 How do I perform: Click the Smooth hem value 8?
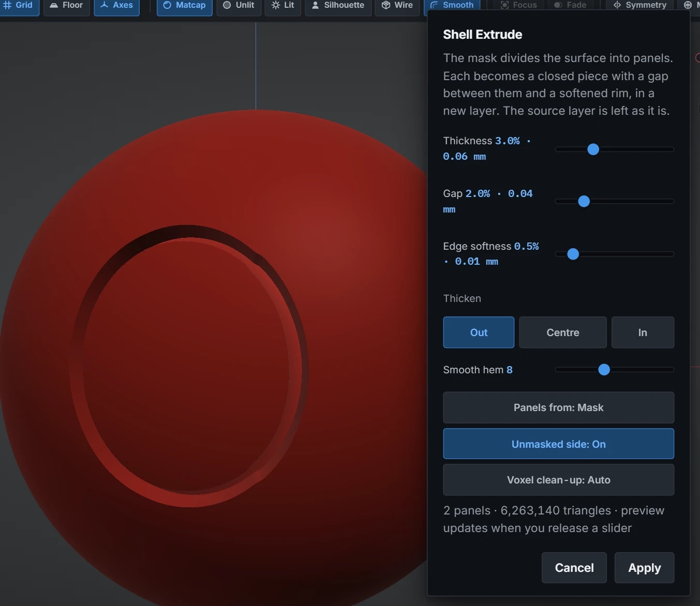click(510, 370)
